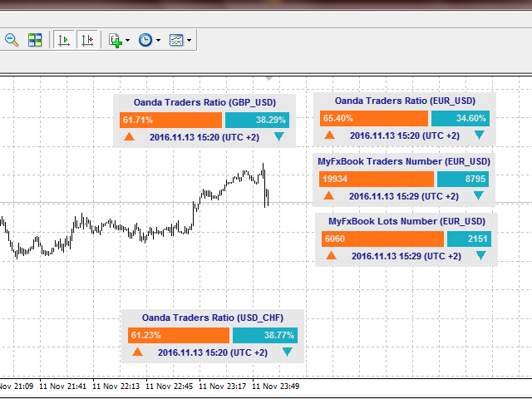Click orange up triangle in GBP_USD panel
This screenshot has height=399, width=532.
(x=130, y=136)
